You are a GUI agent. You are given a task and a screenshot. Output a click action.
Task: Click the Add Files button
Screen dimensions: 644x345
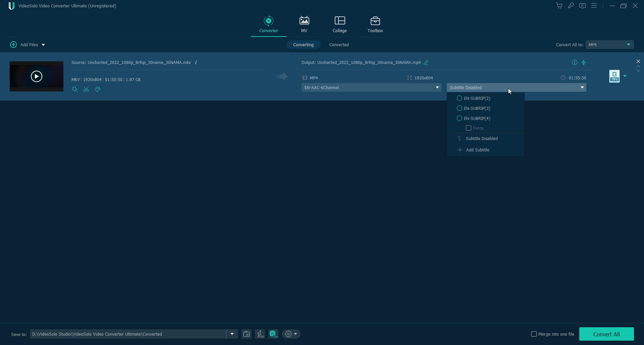pos(24,45)
